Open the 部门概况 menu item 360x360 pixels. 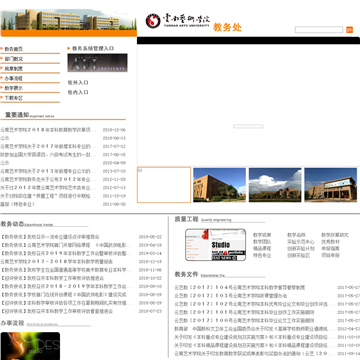14,59
